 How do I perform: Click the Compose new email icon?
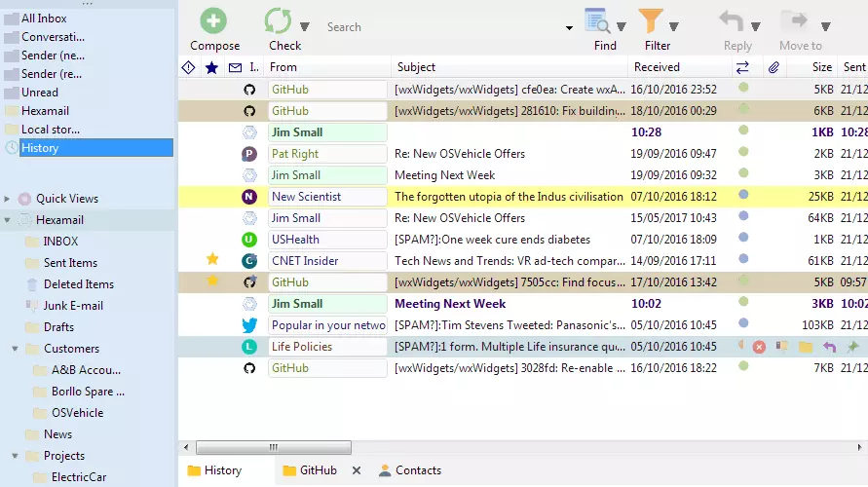[x=213, y=21]
